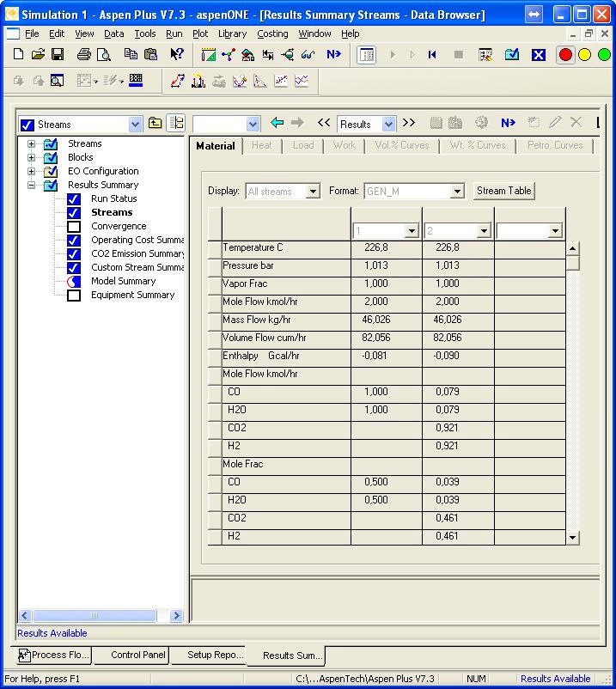This screenshot has width=616, height=689.
Task: Open the Plot menu
Action: (200, 34)
